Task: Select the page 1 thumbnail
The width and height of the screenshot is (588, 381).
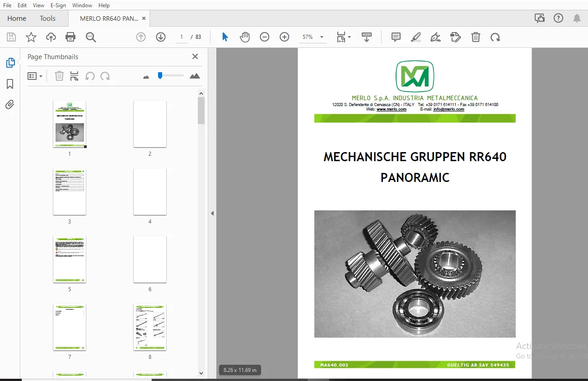Action: [70, 124]
